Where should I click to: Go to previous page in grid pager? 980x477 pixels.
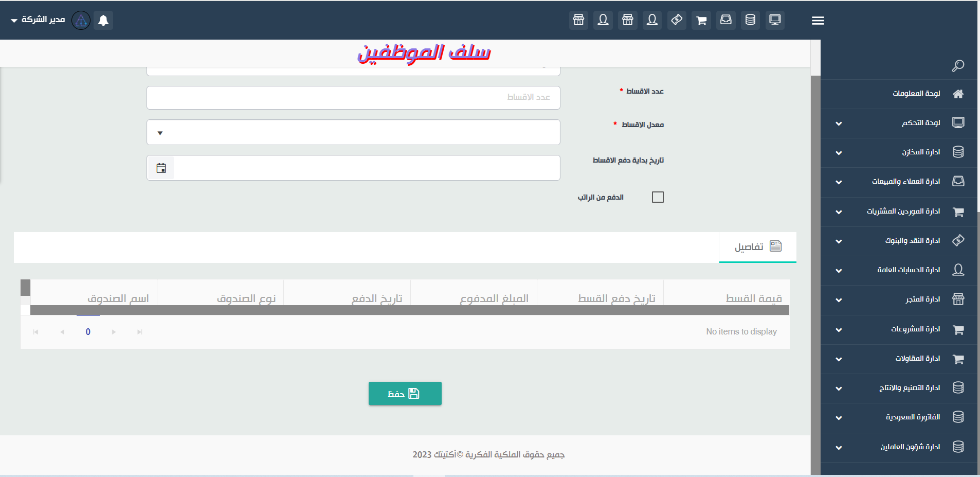pyautogui.click(x=62, y=332)
